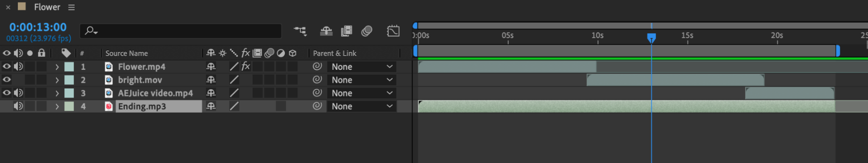
Task: Open the Parent dropdown for AEJuice video.mp4
Action: [362, 93]
